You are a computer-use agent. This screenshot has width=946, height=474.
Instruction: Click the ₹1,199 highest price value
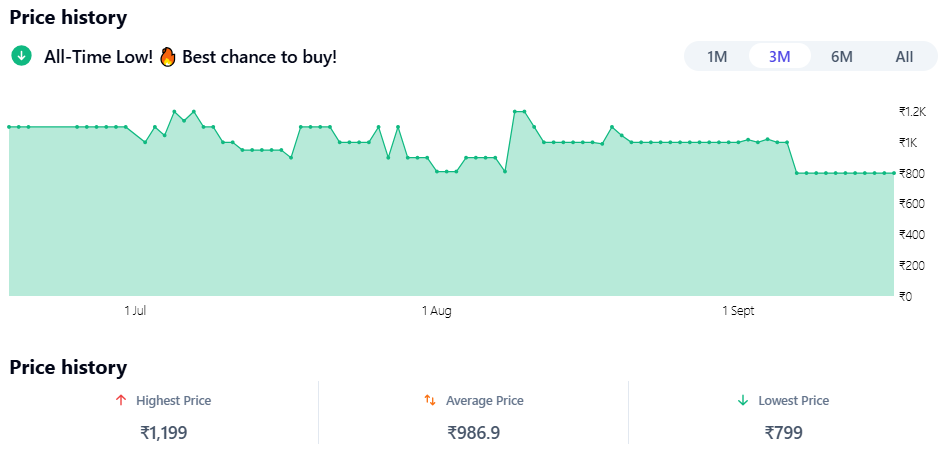tap(164, 433)
